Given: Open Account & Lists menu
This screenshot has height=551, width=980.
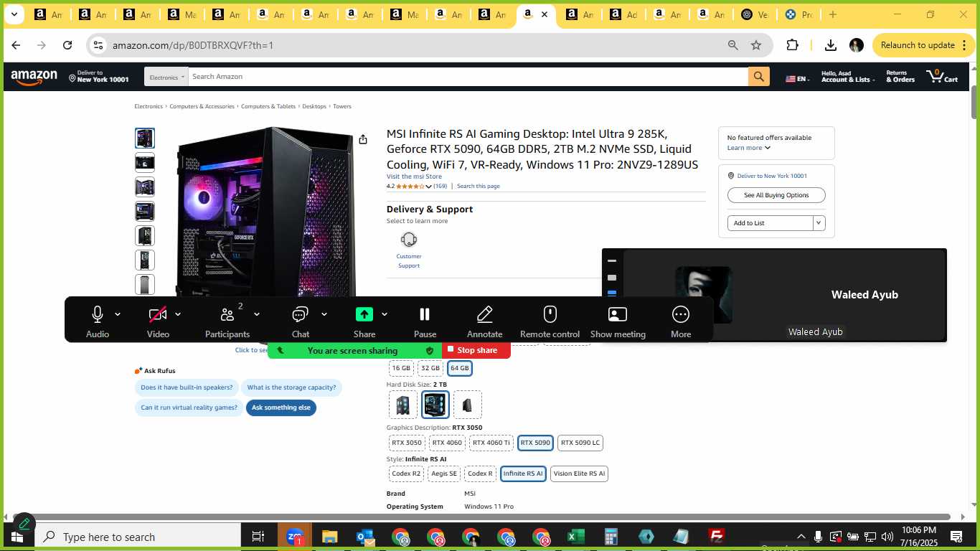Looking at the screenshot, I should 848,76.
